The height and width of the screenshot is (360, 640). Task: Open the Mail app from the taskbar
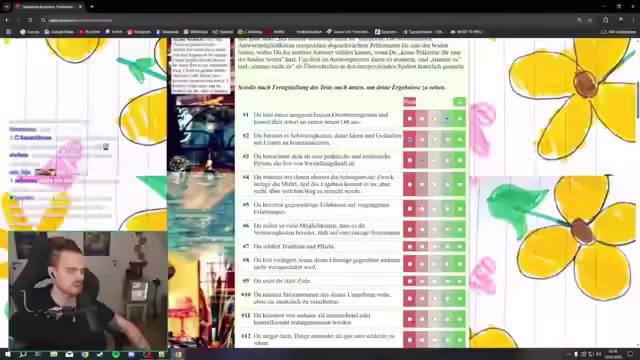coord(69,354)
